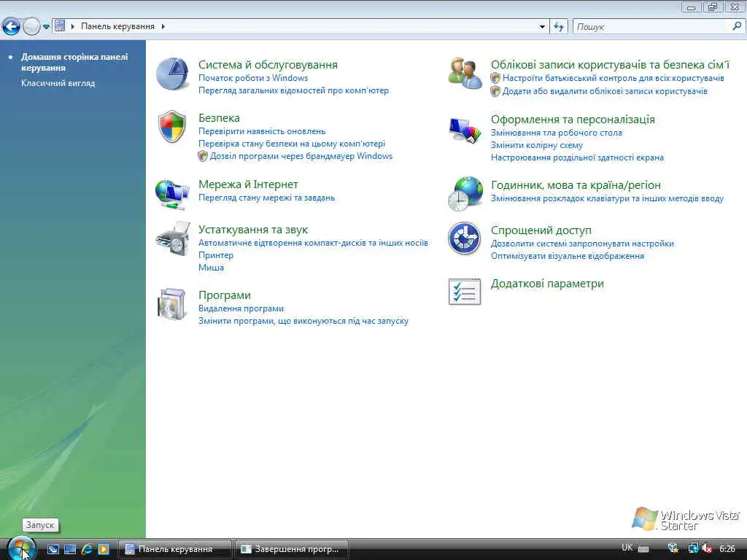
Task: Click Настроїти батьківський контроль для всіх користувачів
Action: pyautogui.click(x=613, y=77)
